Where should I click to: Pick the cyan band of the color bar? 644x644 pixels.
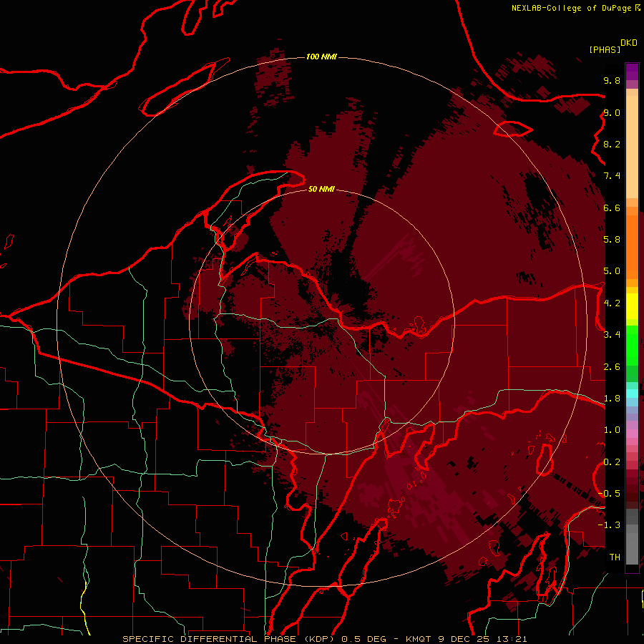coord(632,394)
